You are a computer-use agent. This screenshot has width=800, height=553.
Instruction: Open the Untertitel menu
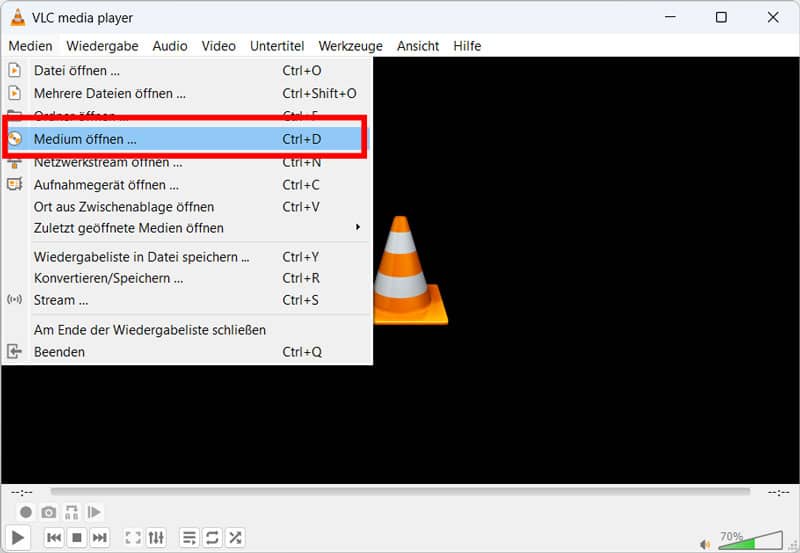click(277, 46)
